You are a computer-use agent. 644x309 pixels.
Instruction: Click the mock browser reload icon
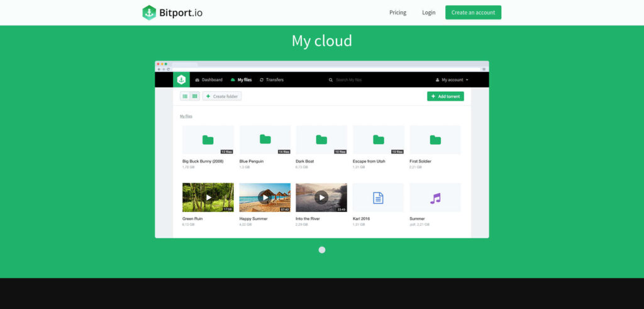pos(168,69)
